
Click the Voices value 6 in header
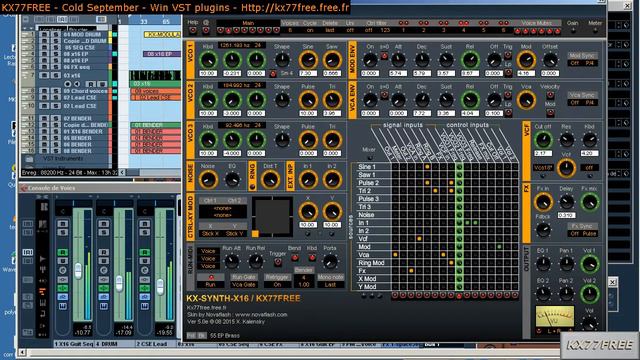point(290,30)
